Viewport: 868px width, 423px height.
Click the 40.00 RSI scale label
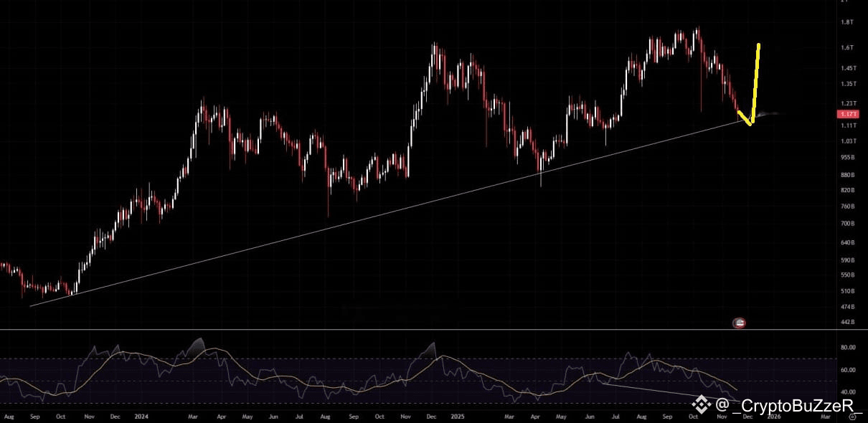[848, 392]
